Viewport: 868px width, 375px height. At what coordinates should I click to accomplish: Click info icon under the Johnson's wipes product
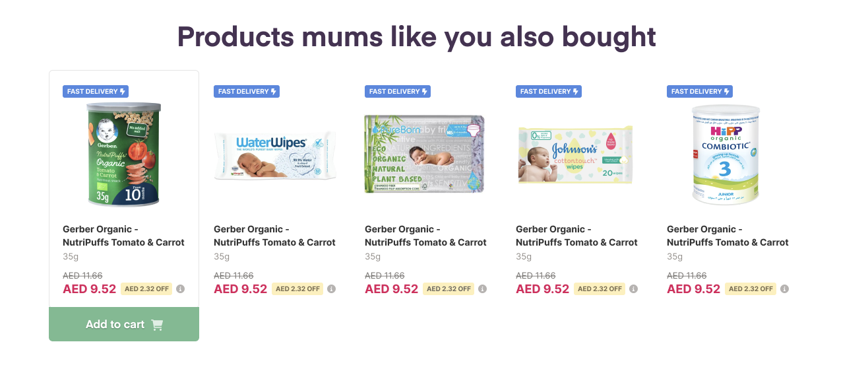(634, 289)
